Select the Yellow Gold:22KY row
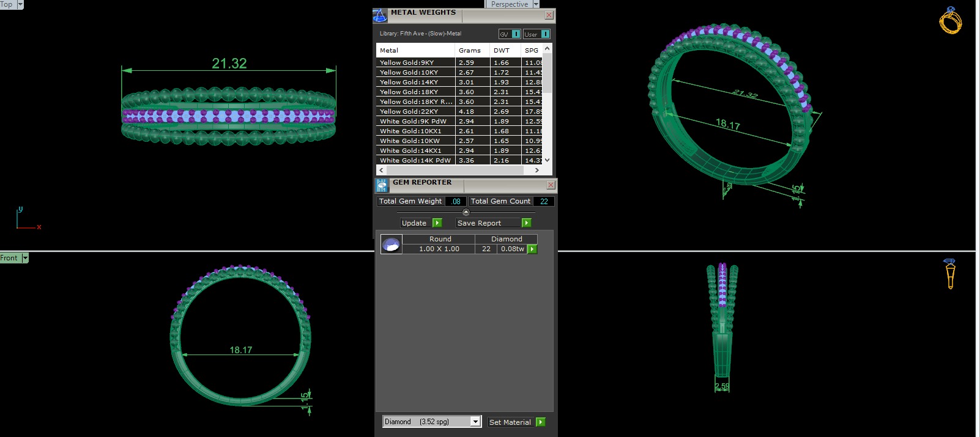The height and width of the screenshot is (437, 980). pos(459,111)
